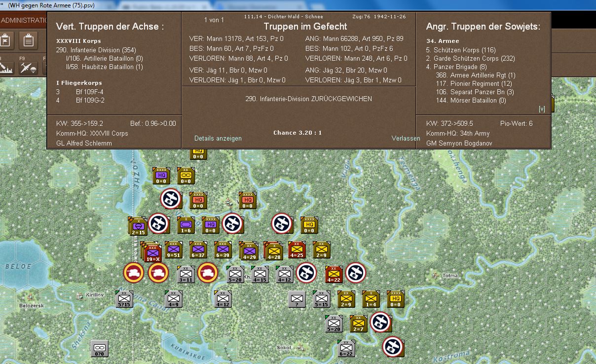Click 5. Schützen Korps (116) entry
The height and width of the screenshot is (364, 596).
(x=461, y=50)
